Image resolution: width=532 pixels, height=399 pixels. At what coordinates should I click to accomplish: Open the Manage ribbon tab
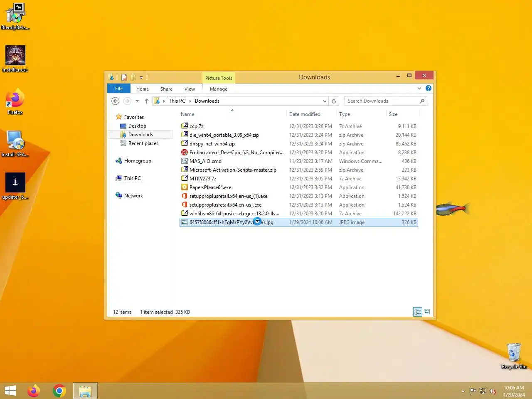tap(219, 89)
